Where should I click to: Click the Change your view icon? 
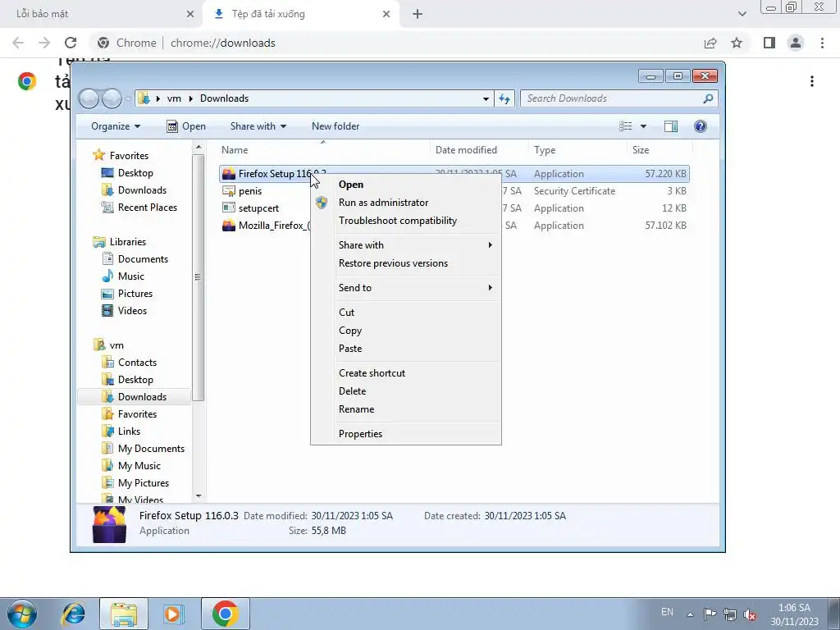pos(625,126)
